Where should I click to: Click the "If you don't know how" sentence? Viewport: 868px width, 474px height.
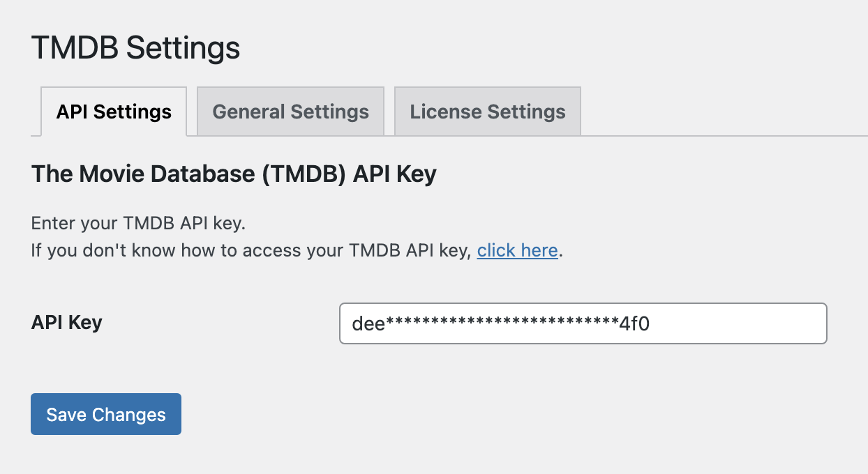[x=297, y=250]
